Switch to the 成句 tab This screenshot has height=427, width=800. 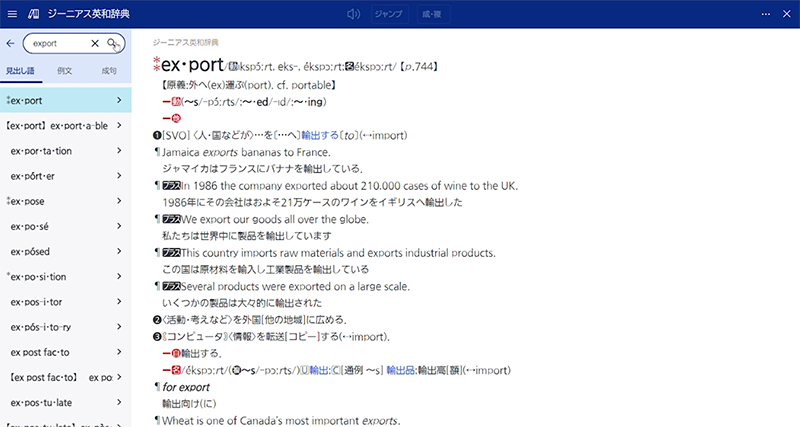pyautogui.click(x=109, y=71)
